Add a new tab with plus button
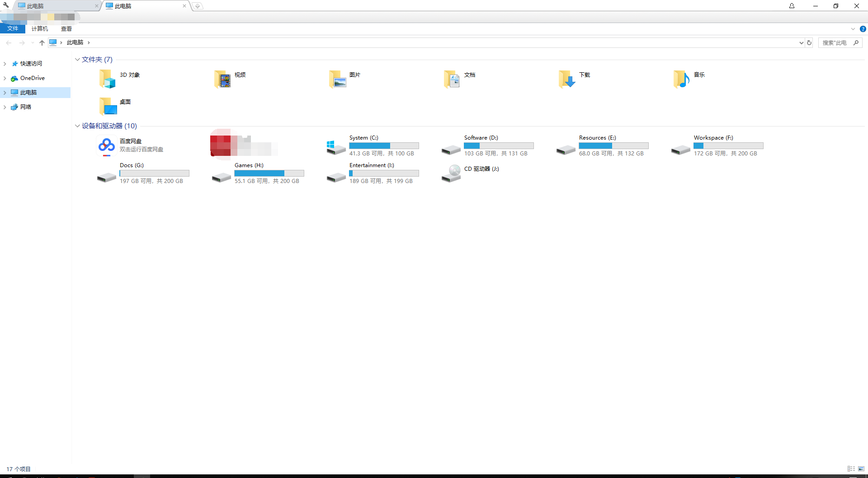 click(198, 6)
